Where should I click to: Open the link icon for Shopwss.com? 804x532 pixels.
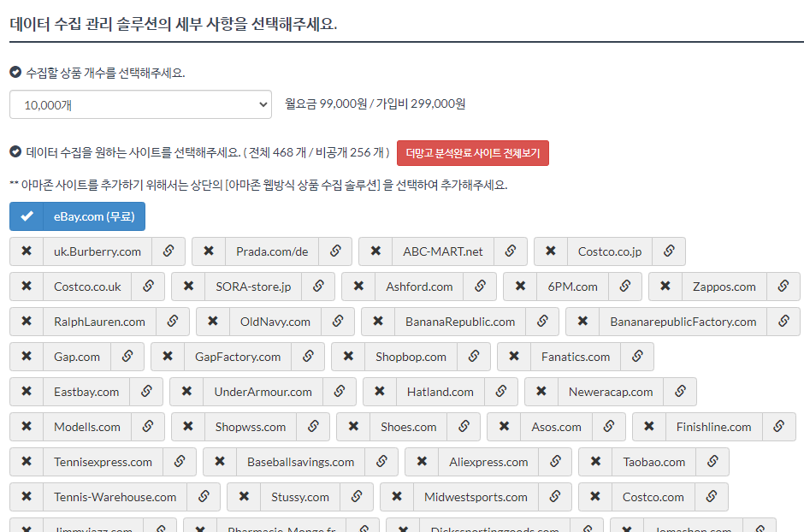point(313,427)
